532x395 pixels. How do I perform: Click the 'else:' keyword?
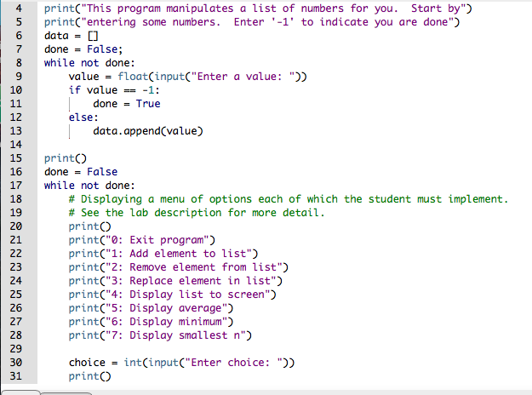(x=83, y=117)
